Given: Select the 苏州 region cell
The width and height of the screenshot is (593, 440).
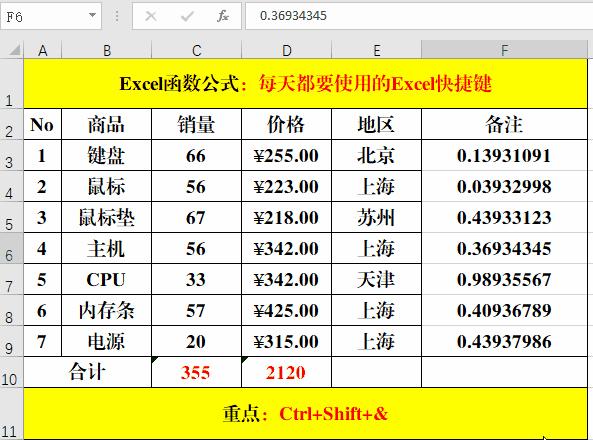Looking at the screenshot, I should point(376,217).
